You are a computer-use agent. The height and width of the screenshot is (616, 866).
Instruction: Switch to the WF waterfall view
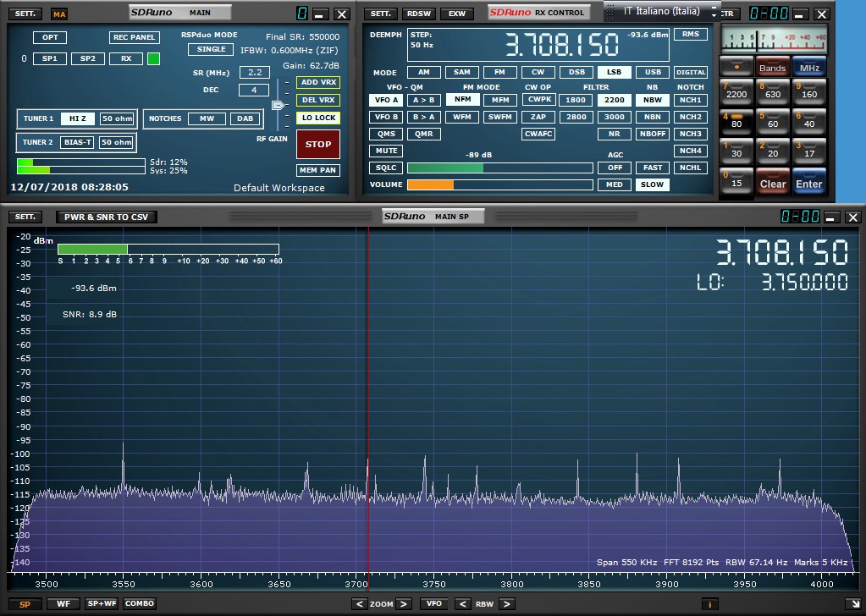[x=63, y=604]
